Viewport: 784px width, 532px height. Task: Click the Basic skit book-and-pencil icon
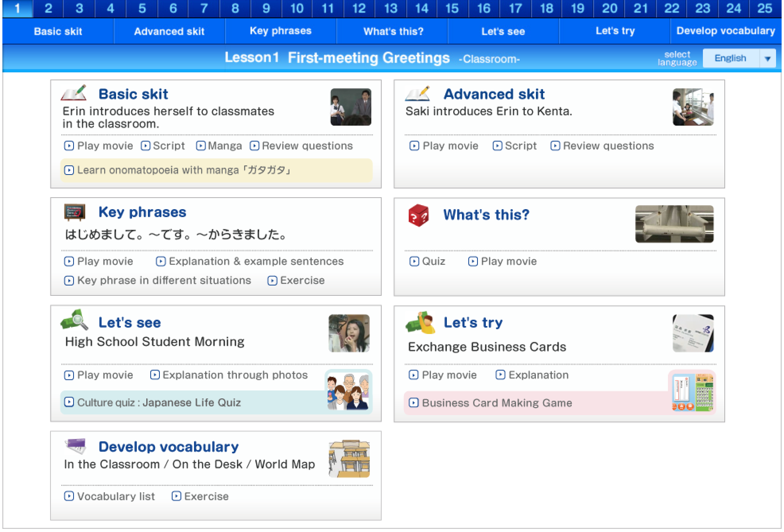click(74, 93)
